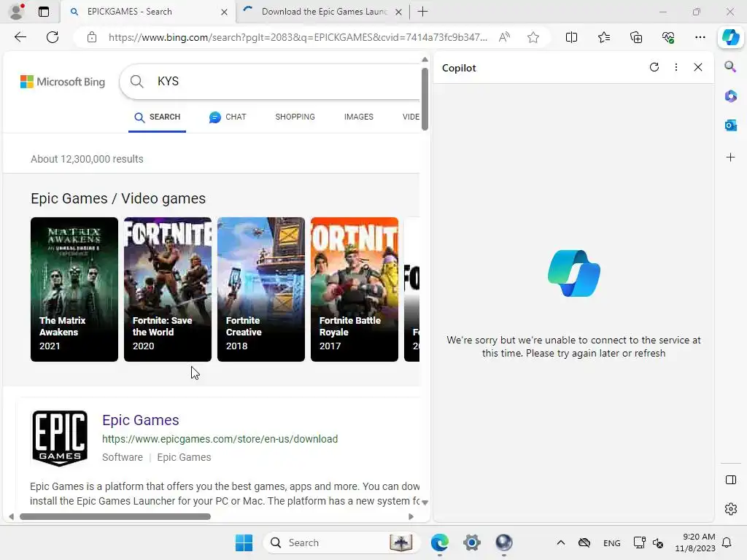Close the Download Epic Games Launcher tab
The width and height of the screenshot is (747, 560).
point(399,12)
